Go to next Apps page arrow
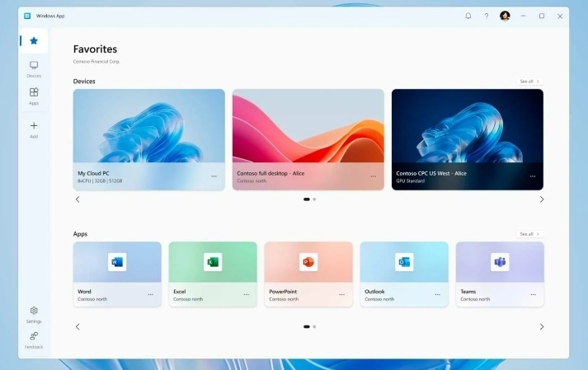This screenshot has height=370, width=588. (x=542, y=327)
